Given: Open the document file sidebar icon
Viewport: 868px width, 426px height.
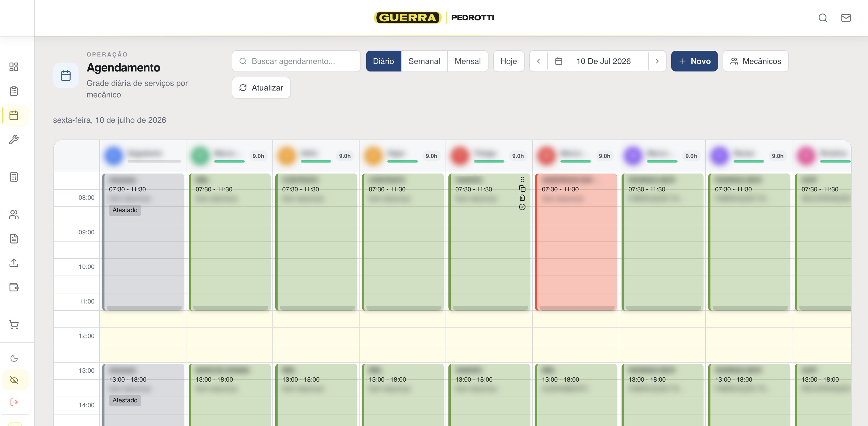Looking at the screenshot, I should point(14,239).
